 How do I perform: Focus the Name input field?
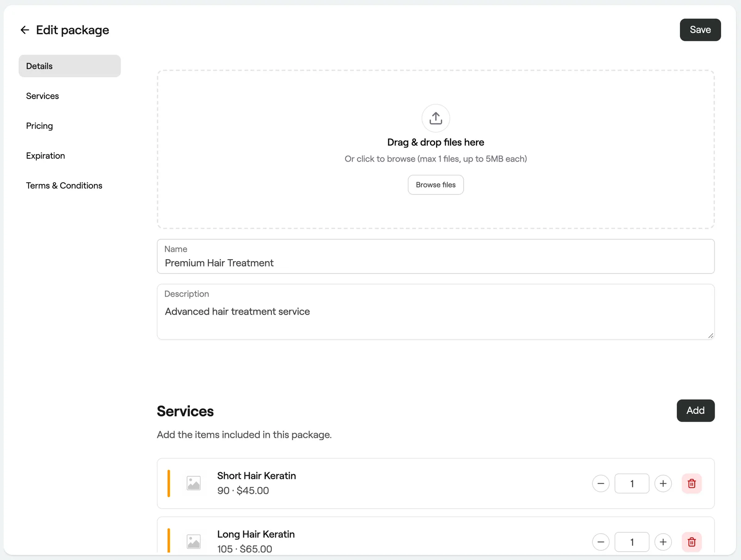click(436, 256)
